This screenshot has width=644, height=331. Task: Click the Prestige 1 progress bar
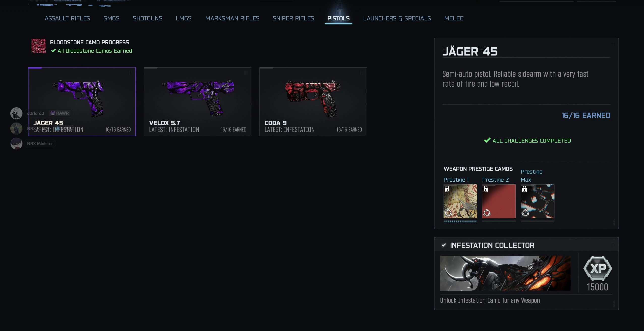point(460,221)
